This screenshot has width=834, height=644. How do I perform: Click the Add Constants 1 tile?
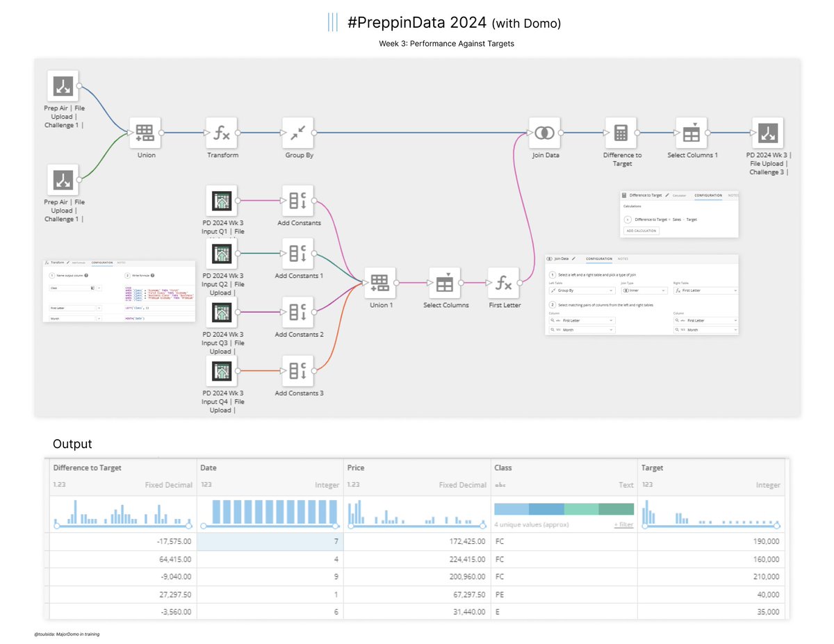(298, 254)
